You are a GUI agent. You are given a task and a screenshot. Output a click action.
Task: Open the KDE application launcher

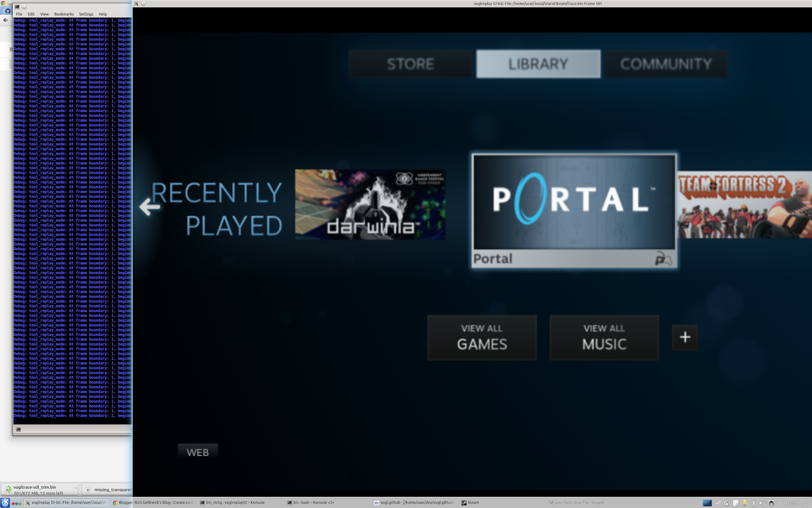click(x=5, y=502)
